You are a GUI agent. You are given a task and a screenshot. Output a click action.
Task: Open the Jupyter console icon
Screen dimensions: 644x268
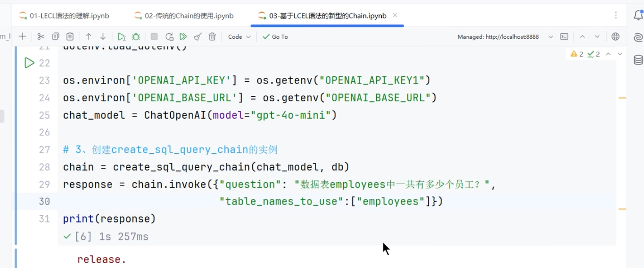pyautogui.click(x=565, y=36)
